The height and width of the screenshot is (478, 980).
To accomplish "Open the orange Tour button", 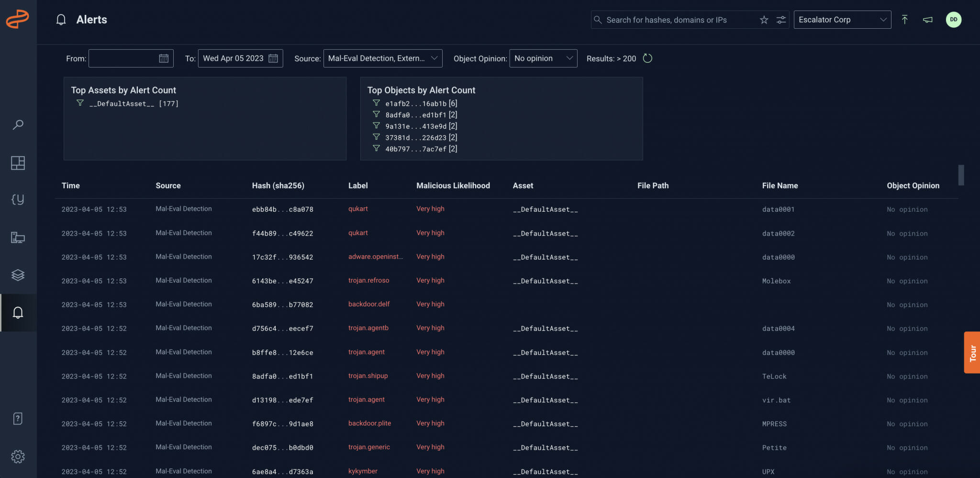I will [972, 353].
